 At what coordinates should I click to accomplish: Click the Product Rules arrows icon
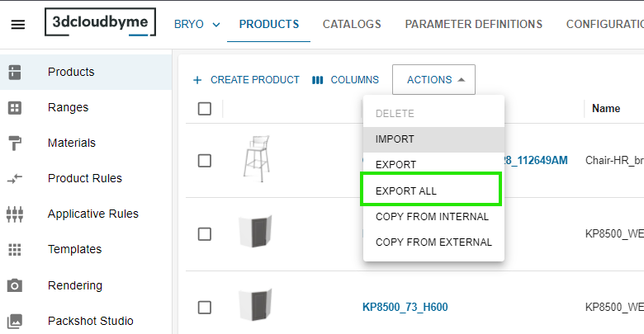pyautogui.click(x=15, y=178)
